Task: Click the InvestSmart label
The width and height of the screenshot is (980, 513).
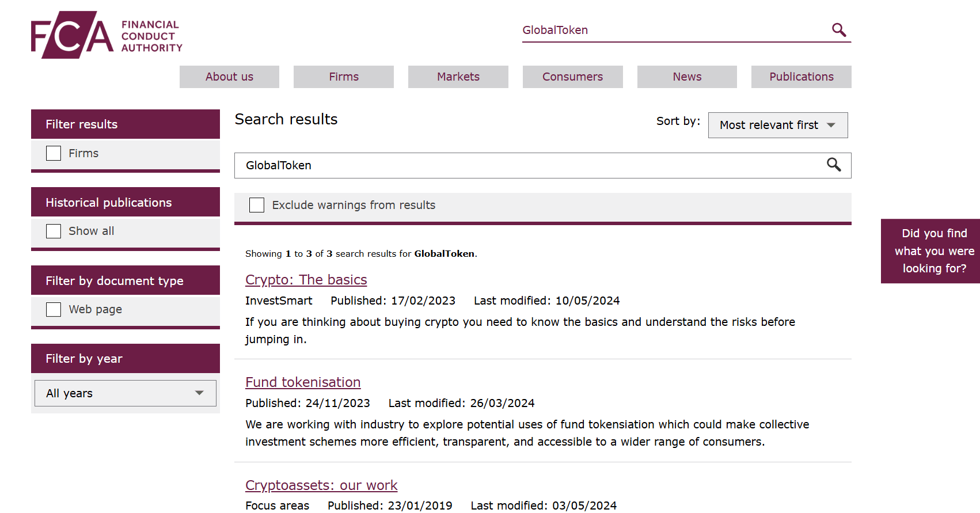Action: click(x=279, y=301)
